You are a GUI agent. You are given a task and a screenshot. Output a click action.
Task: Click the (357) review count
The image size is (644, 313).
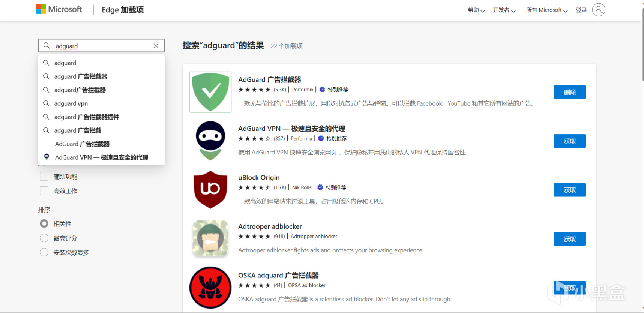[279, 139]
